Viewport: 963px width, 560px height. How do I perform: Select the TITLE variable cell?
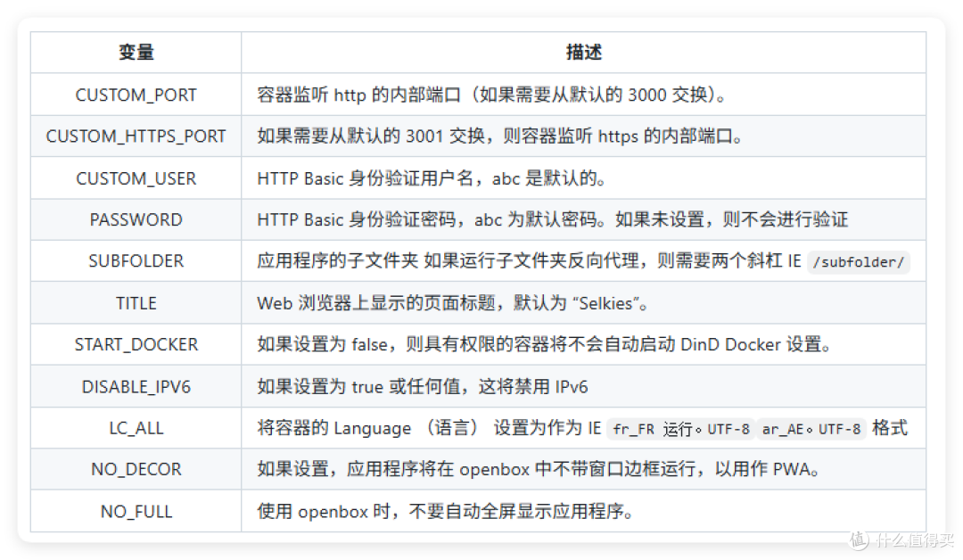[x=136, y=302]
